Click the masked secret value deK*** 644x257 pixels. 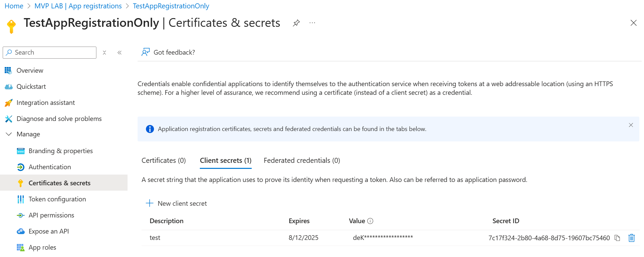[x=383, y=238]
